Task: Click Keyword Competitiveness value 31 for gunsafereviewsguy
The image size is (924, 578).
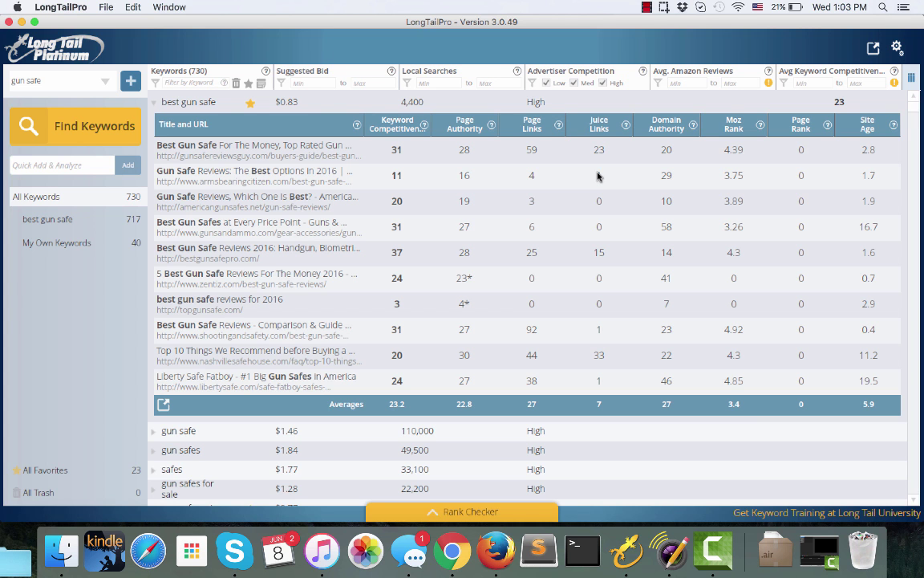Action: tap(396, 150)
